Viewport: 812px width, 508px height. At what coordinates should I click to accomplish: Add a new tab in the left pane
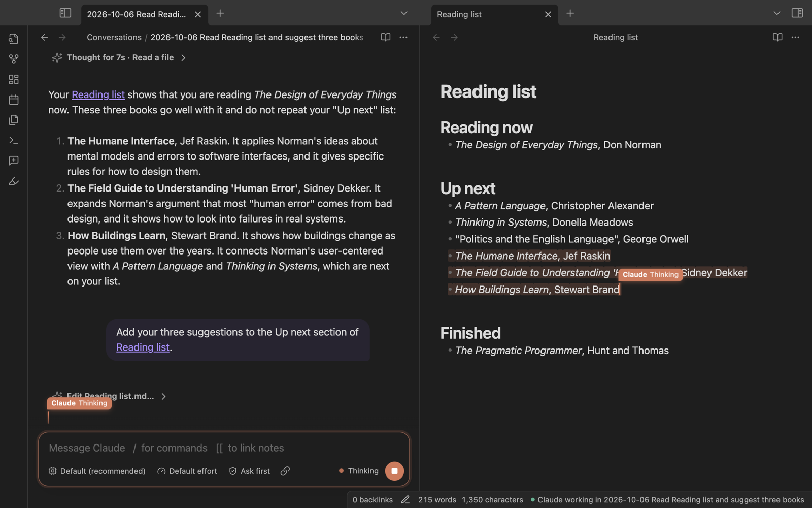pyautogui.click(x=220, y=13)
